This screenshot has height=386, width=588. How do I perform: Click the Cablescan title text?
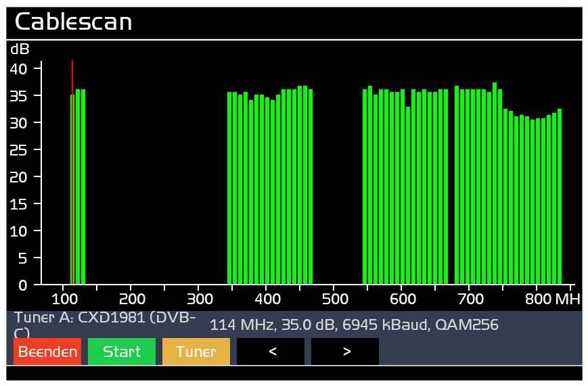tap(73, 22)
